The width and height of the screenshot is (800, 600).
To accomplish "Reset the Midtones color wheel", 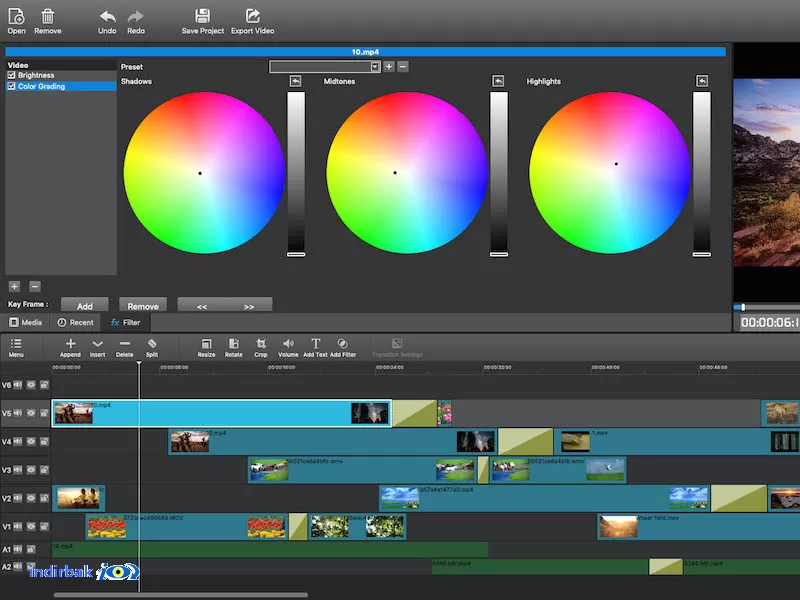I will pos(498,81).
